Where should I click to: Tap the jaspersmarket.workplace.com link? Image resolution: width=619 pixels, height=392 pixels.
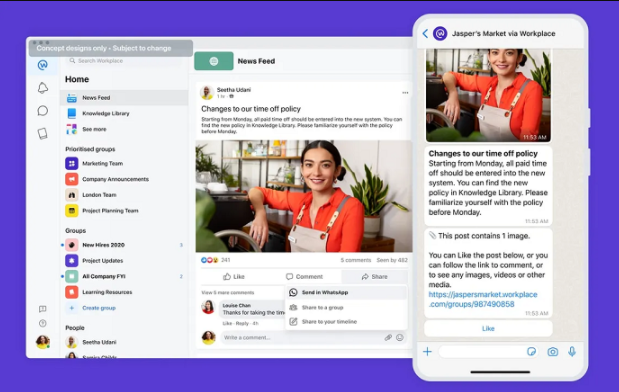coord(483,299)
